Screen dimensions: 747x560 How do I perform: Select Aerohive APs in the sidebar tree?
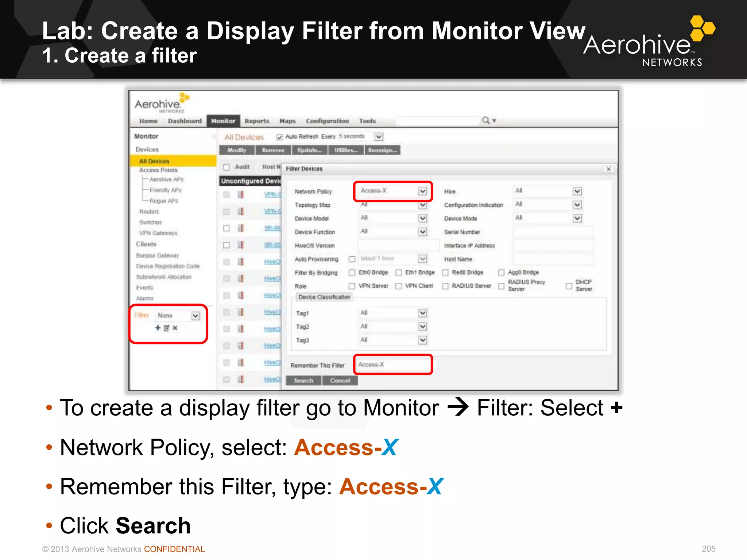(167, 179)
